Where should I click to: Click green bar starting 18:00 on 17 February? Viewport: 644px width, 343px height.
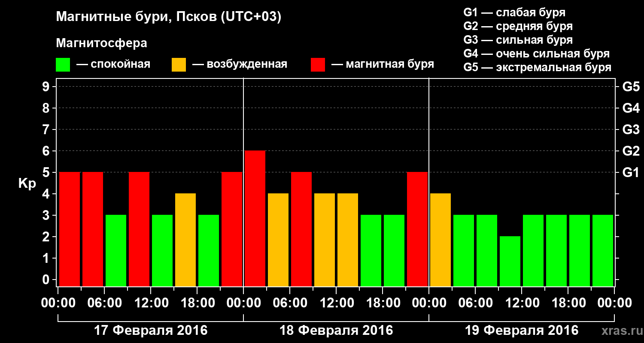[209, 251]
